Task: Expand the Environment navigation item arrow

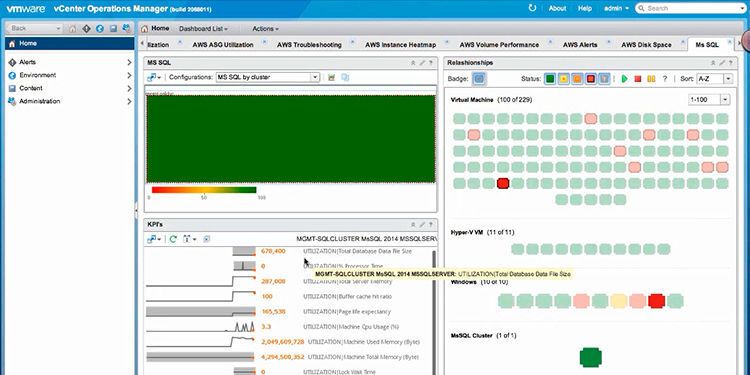Action: click(x=129, y=75)
